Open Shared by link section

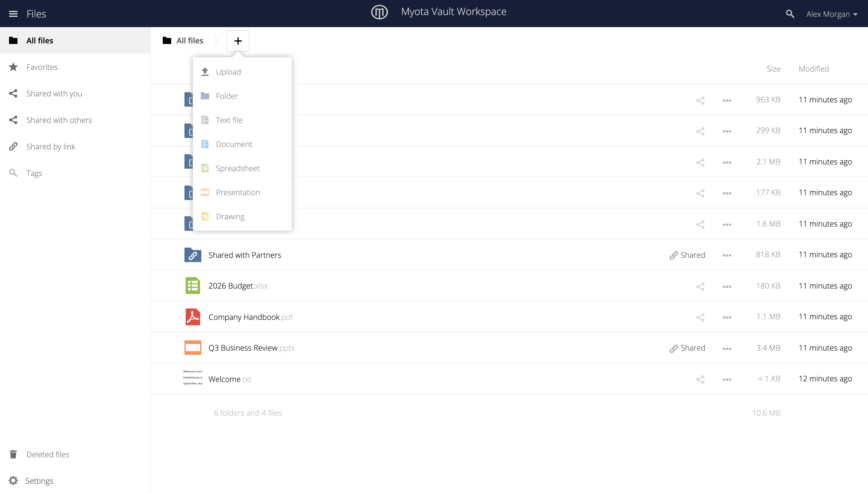tap(75, 146)
